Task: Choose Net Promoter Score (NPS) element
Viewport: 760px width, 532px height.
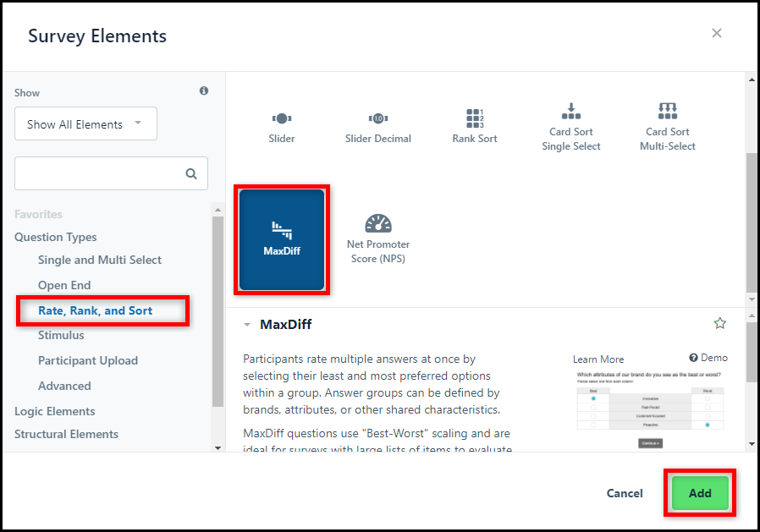Action: click(378, 239)
